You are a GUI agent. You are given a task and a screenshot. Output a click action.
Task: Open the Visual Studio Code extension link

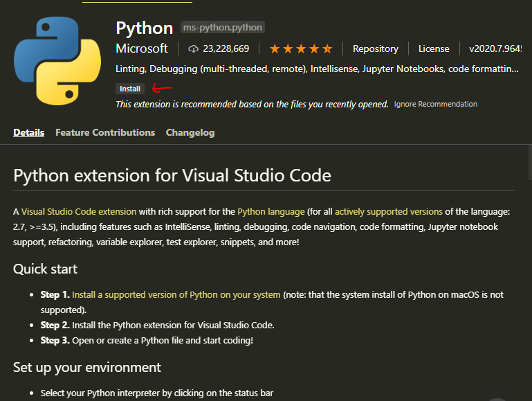79,211
